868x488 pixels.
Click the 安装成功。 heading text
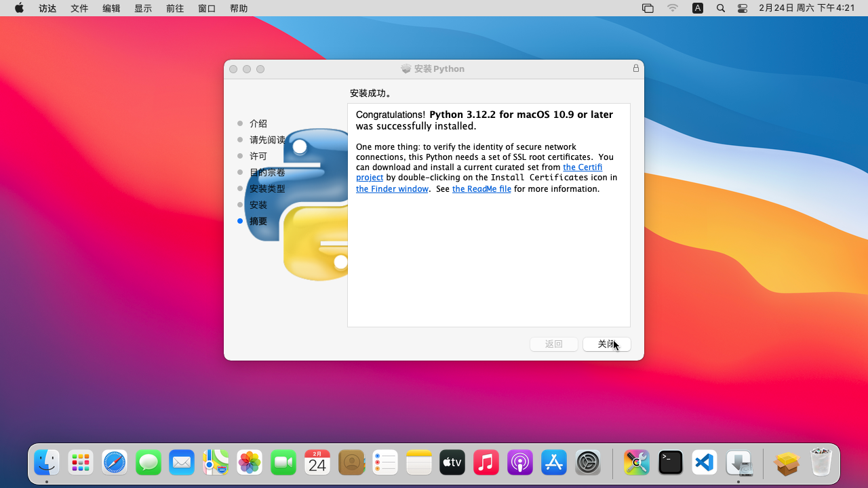(x=371, y=93)
